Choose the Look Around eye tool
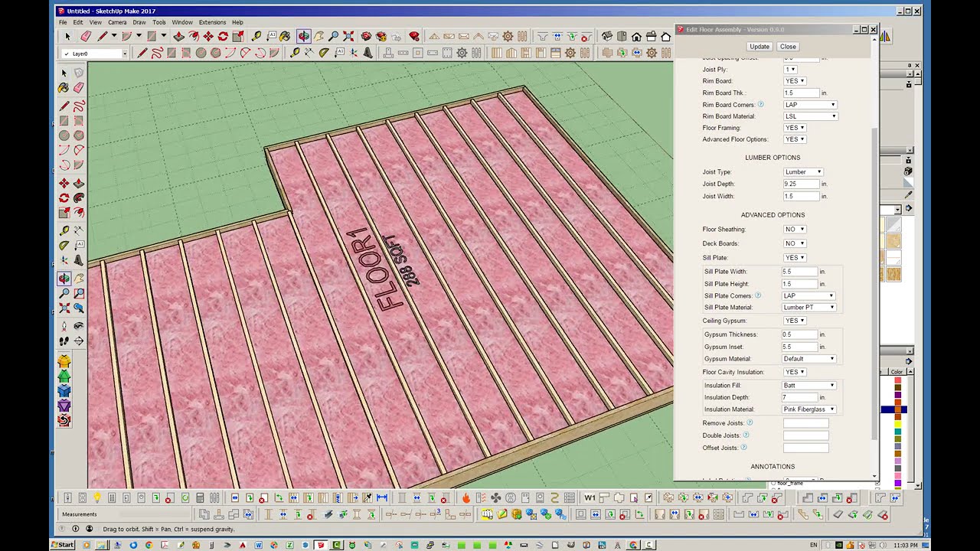Viewport: 980px width, 551px height. point(79,326)
